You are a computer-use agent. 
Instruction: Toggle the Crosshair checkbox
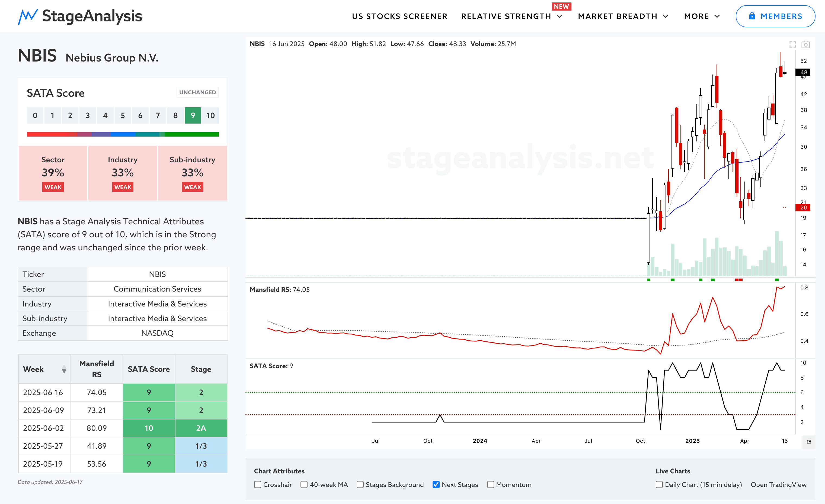click(257, 484)
